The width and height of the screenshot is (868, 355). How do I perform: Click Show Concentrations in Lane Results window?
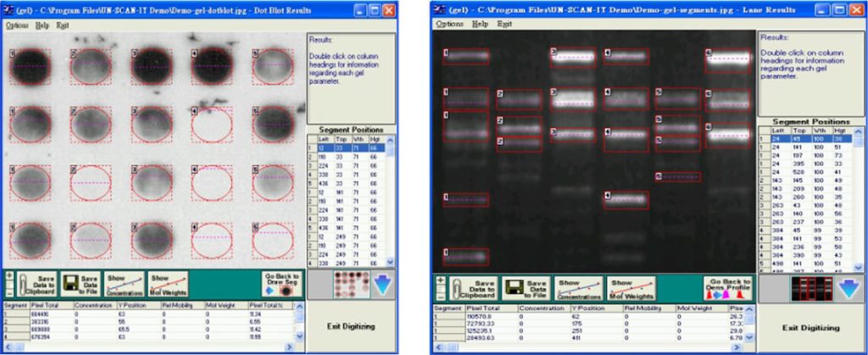coord(577,288)
